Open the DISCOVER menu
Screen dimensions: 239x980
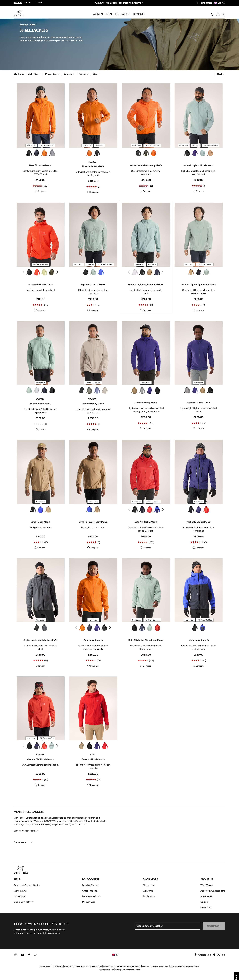click(x=139, y=14)
